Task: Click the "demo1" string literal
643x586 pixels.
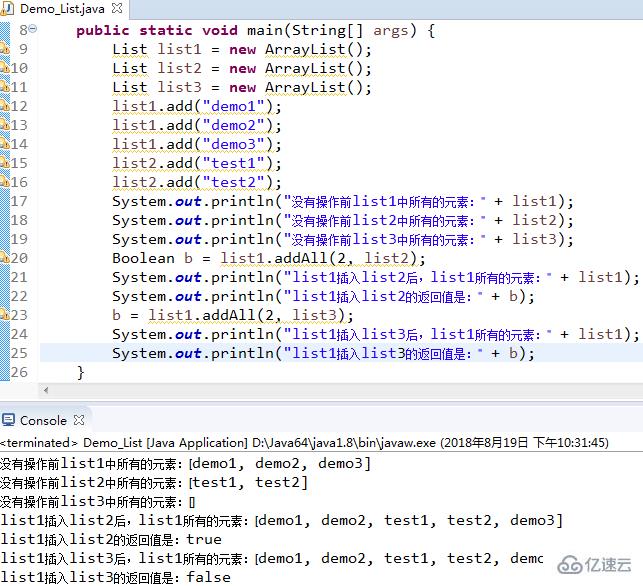Action: (233, 106)
